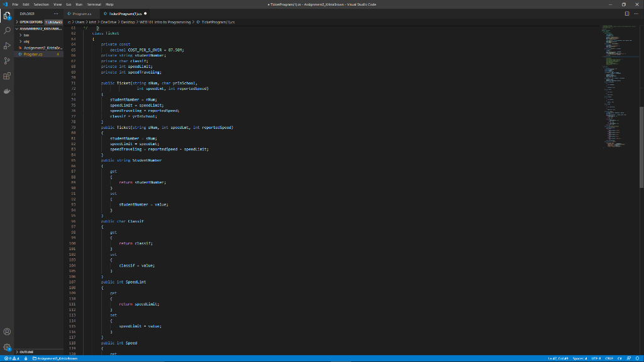Open the Run menu
The height and width of the screenshot is (362, 644).
point(79,4)
